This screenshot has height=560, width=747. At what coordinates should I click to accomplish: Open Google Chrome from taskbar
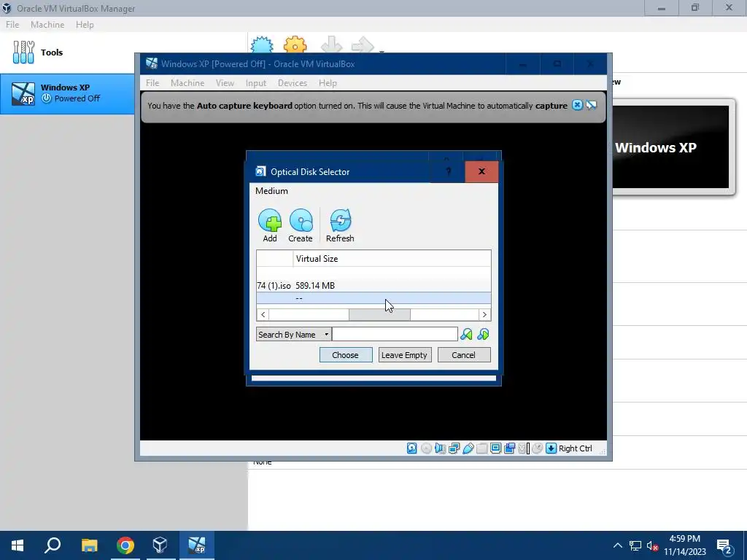click(x=125, y=545)
